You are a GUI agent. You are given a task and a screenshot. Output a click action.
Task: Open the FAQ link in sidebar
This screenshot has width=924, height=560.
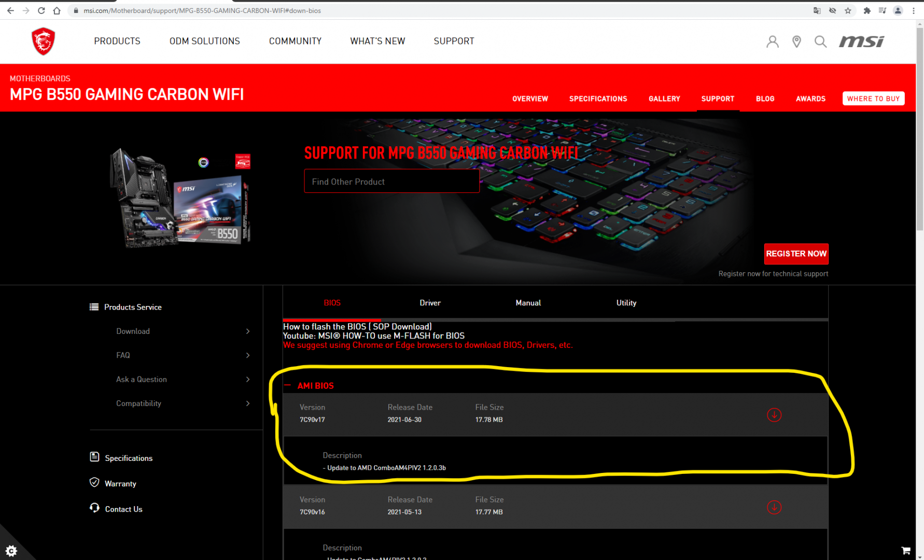123,355
